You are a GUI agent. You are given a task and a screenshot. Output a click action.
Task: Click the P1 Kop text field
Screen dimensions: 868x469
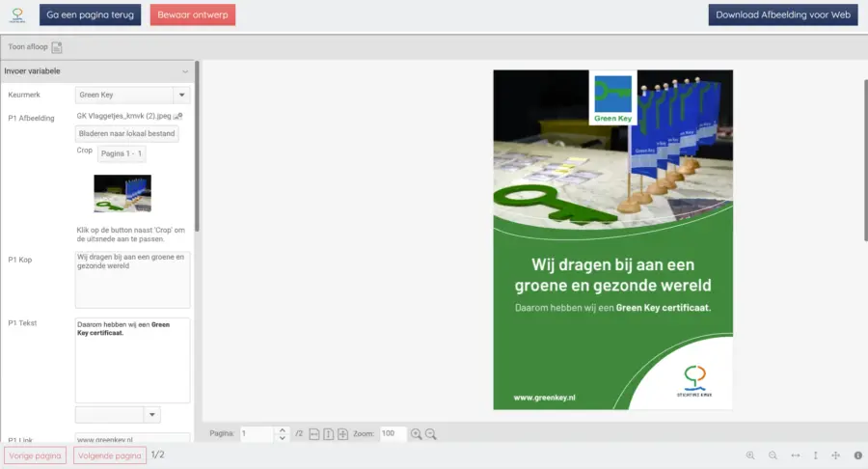click(x=132, y=280)
